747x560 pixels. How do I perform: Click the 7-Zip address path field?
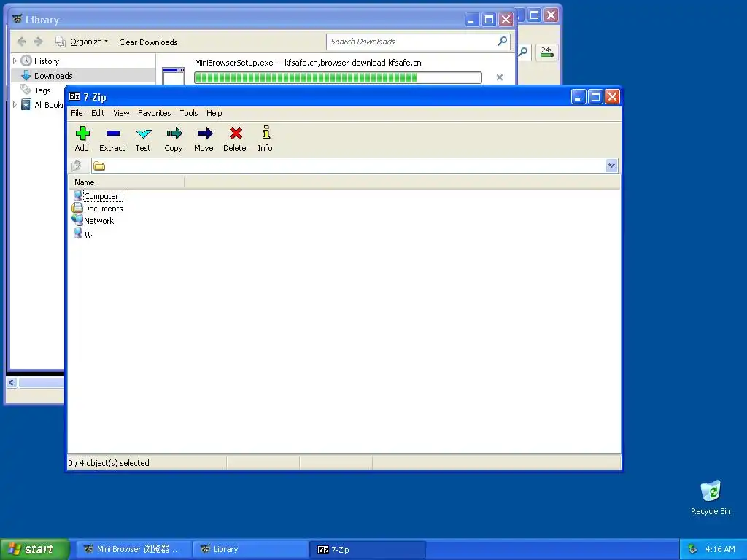(x=349, y=166)
